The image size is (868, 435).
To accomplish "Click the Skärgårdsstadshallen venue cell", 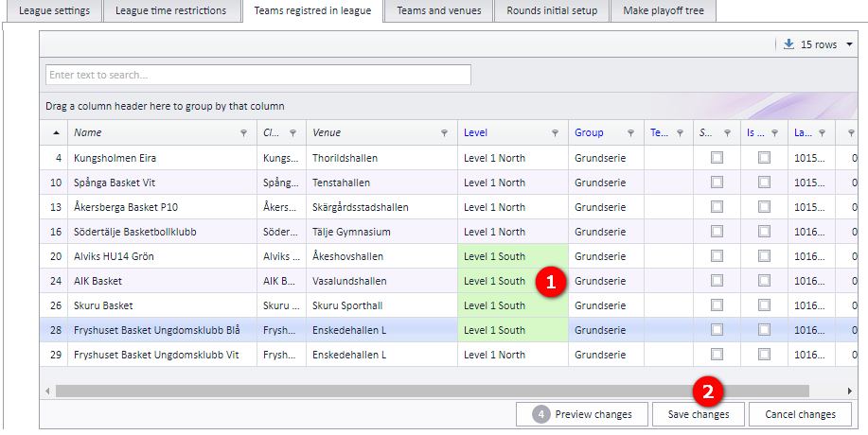I will point(382,207).
